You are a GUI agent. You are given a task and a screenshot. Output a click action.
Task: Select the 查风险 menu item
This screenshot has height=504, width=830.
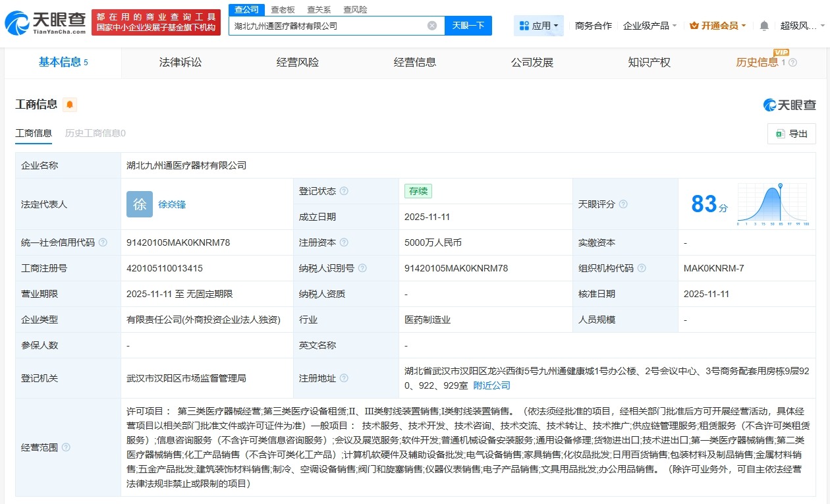pos(356,9)
